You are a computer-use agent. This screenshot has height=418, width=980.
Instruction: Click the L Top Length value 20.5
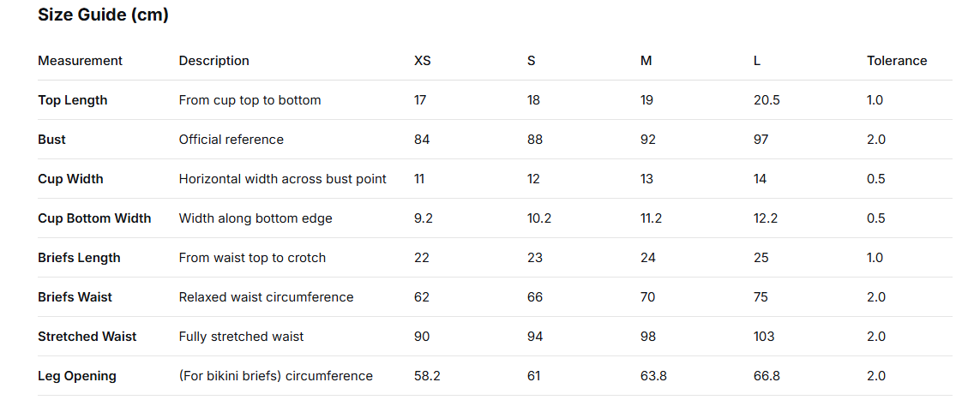pos(767,100)
